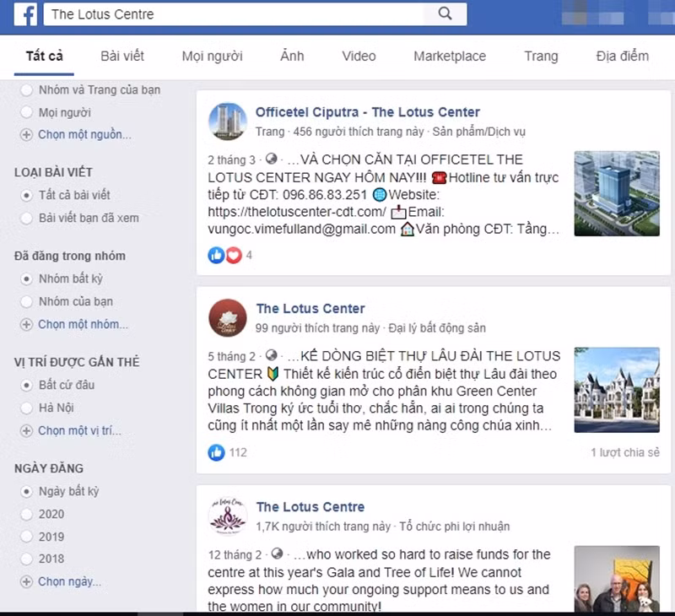Image resolution: width=675 pixels, height=616 pixels.
Task: Click like reaction icon on Officetel post
Action: 216,255
